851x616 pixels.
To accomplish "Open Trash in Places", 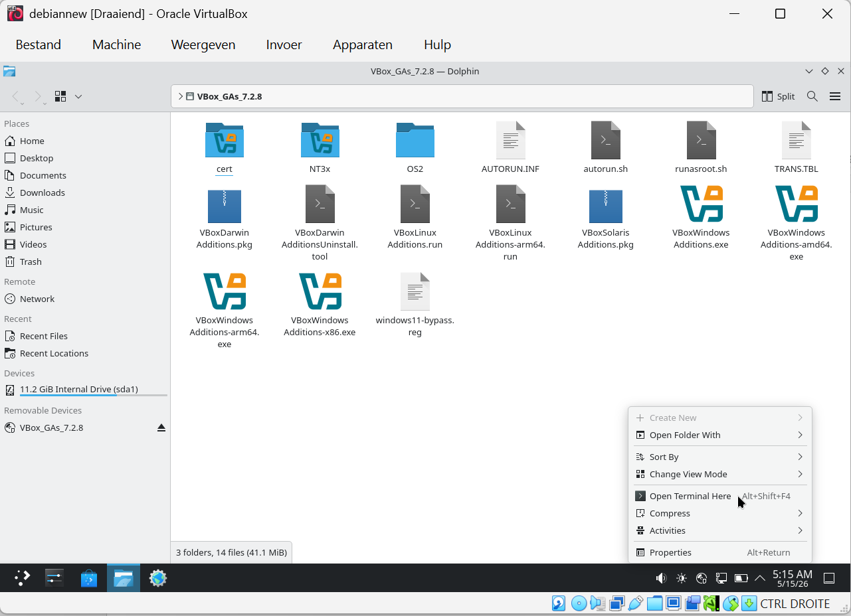I will [85, 262].
